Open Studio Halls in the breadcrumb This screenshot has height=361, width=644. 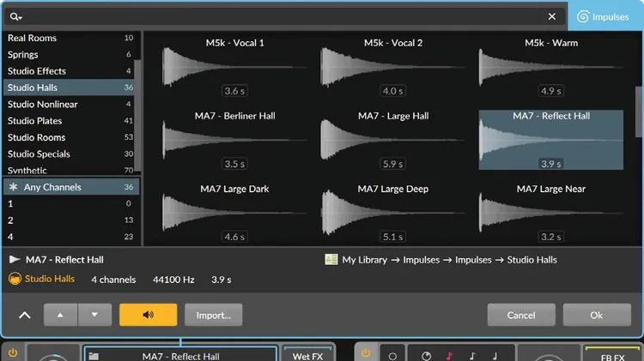(532, 260)
